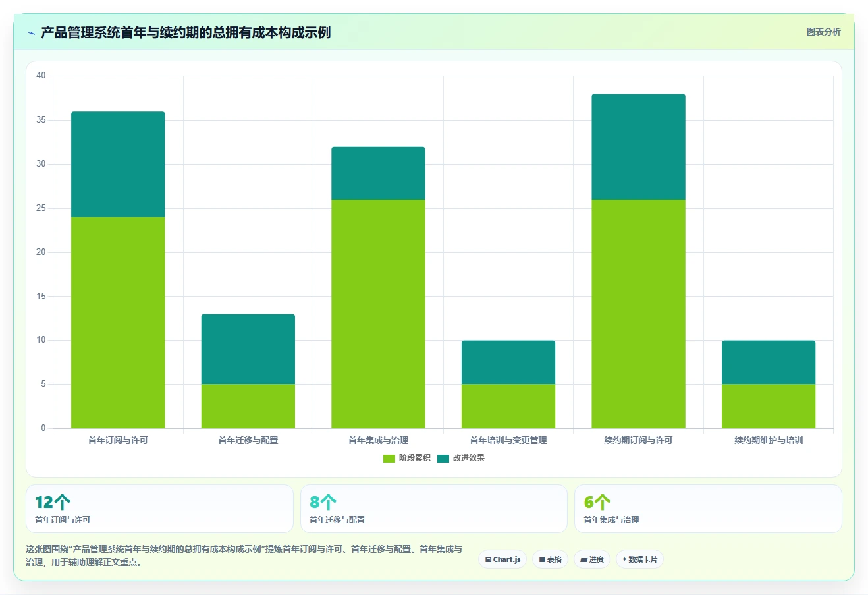Open the 6个 首年集成与治理 data card
Image resolution: width=868 pixels, height=595 pixels.
click(x=708, y=509)
